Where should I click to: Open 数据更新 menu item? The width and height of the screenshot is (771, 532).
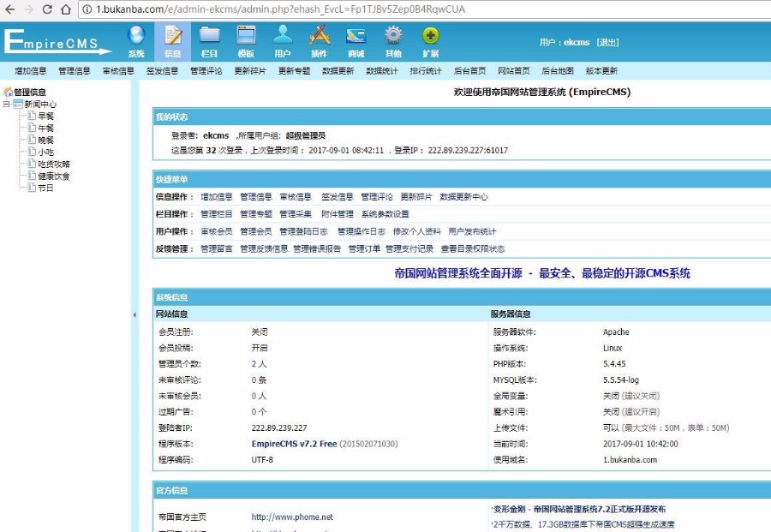[x=338, y=71]
